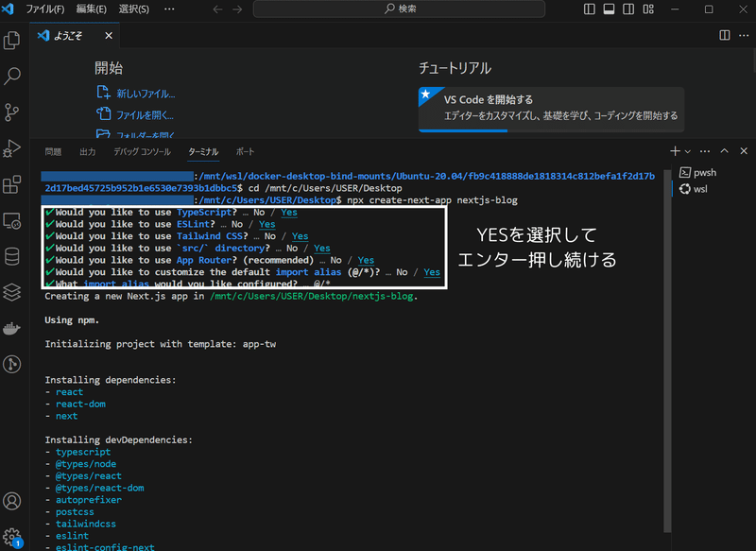The width and height of the screenshot is (756, 551).
Task: Click the 'postcss' terminal entry
Action: click(x=75, y=512)
